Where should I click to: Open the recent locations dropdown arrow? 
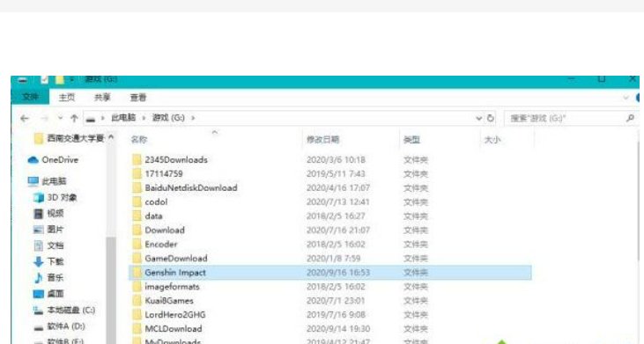coord(60,119)
